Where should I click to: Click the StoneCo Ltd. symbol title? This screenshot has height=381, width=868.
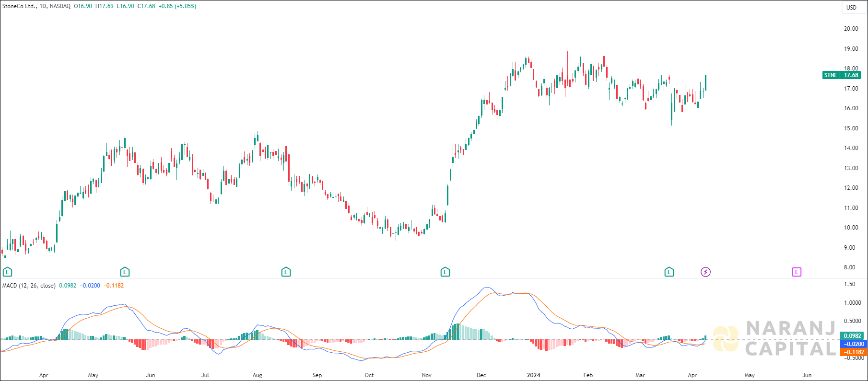pyautogui.click(x=19, y=6)
